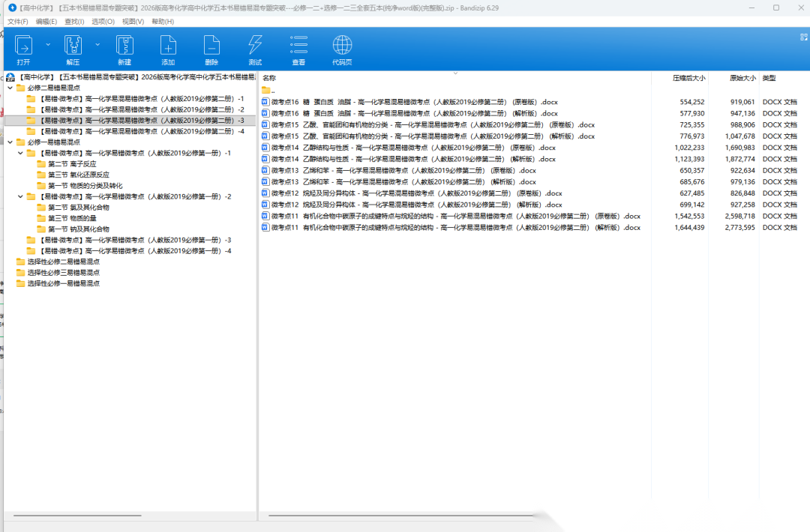Open the 文件(F) menu
This screenshot has height=532, width=810.
[17, 22]
